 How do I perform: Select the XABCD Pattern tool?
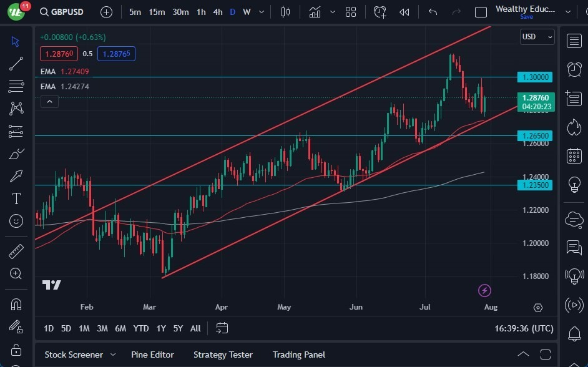[x=16, y=109]
